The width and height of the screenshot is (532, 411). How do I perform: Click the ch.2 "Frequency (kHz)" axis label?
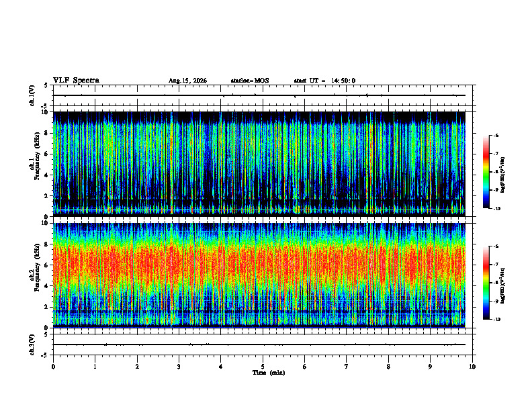click(x=37, y=267)
